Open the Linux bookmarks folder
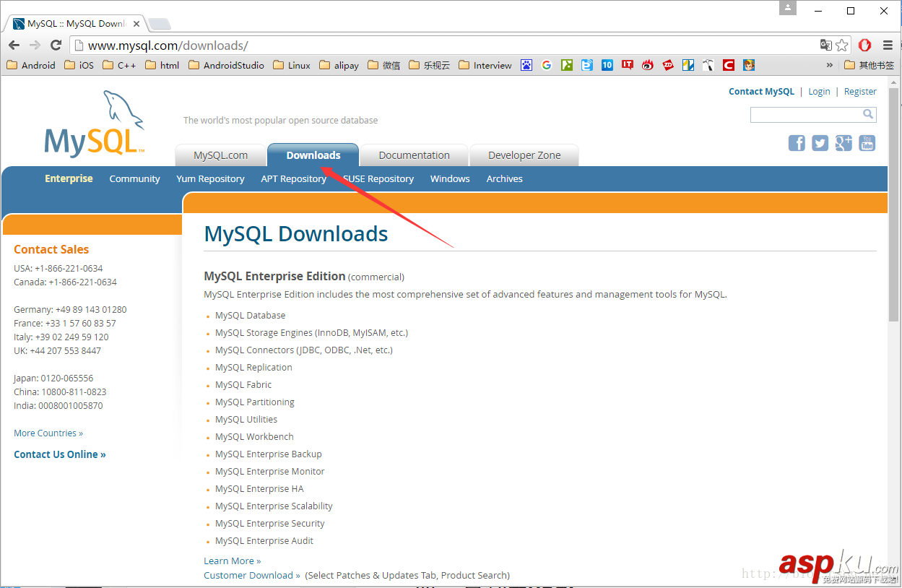The image size is (902, 588). (291, 65)
